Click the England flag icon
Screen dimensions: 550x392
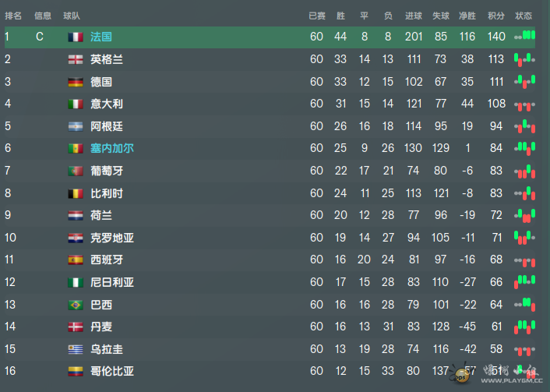[x=76, y=59]
